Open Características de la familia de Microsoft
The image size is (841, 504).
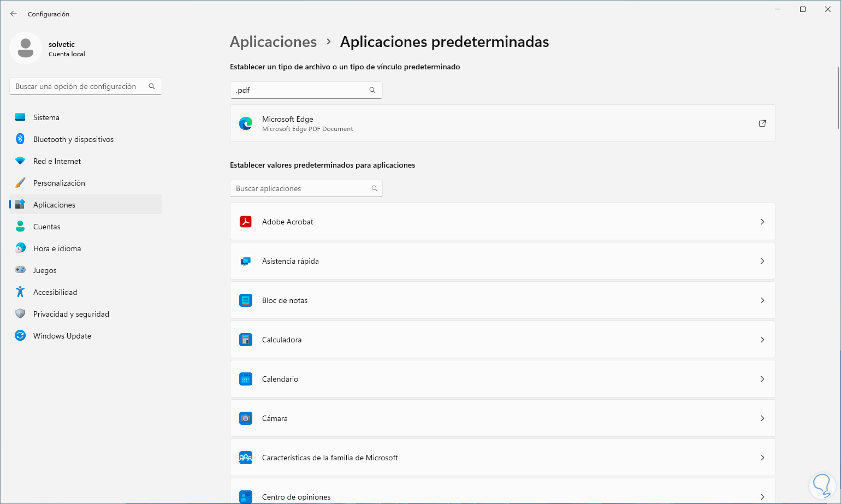coord(330,458)
